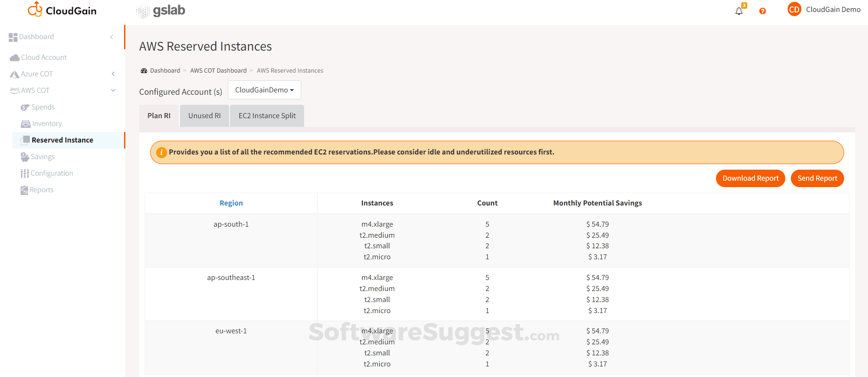
Task: Click the Send Report button
Action: [817, 178]
